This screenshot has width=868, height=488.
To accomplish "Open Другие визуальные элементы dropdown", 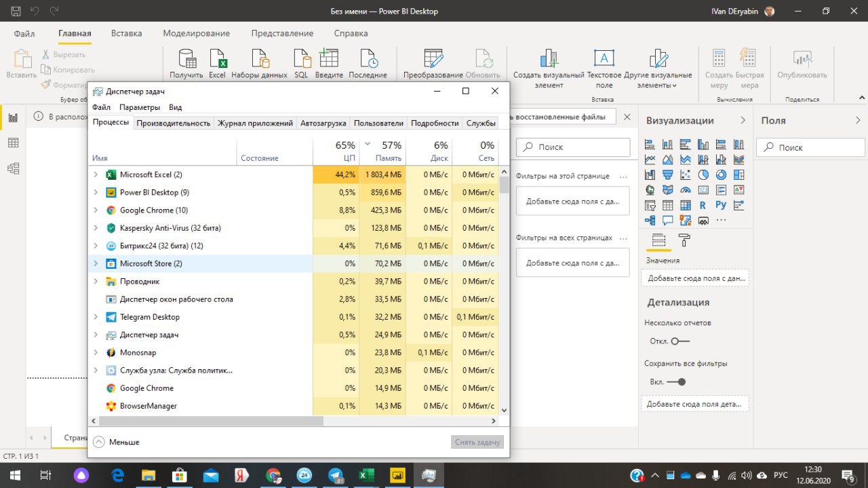I will (658, 69).
